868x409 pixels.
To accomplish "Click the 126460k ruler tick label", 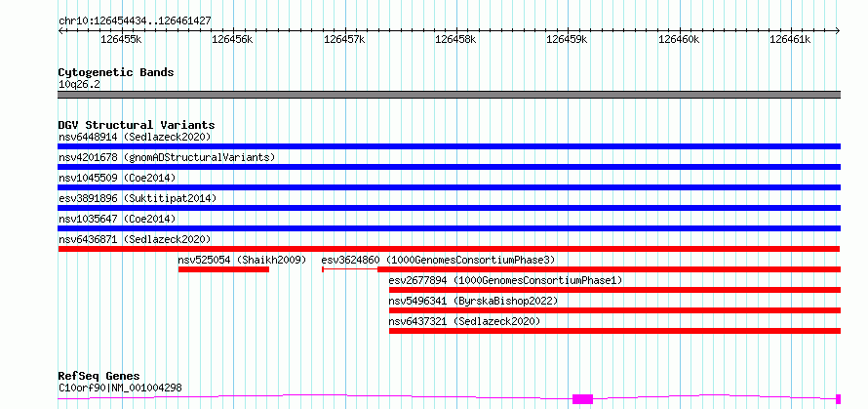I will (679, 39).
